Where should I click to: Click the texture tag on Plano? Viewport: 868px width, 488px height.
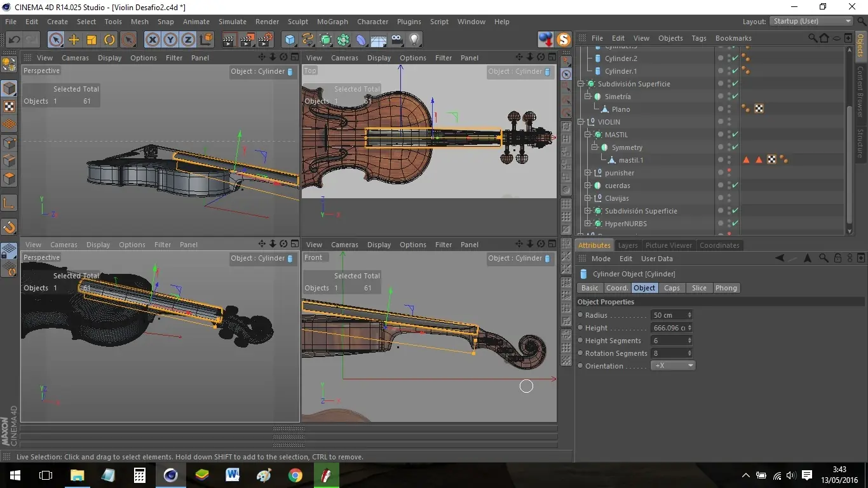point(759,109)
